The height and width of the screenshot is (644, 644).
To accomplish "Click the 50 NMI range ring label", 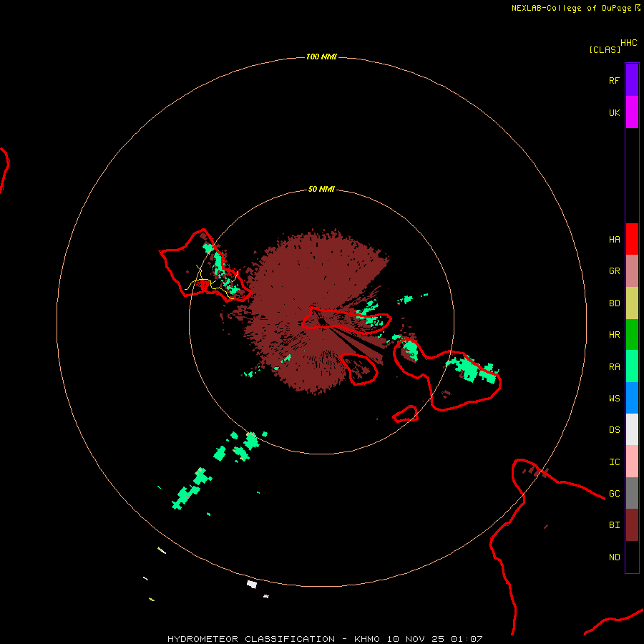I will tap(321, 189).
